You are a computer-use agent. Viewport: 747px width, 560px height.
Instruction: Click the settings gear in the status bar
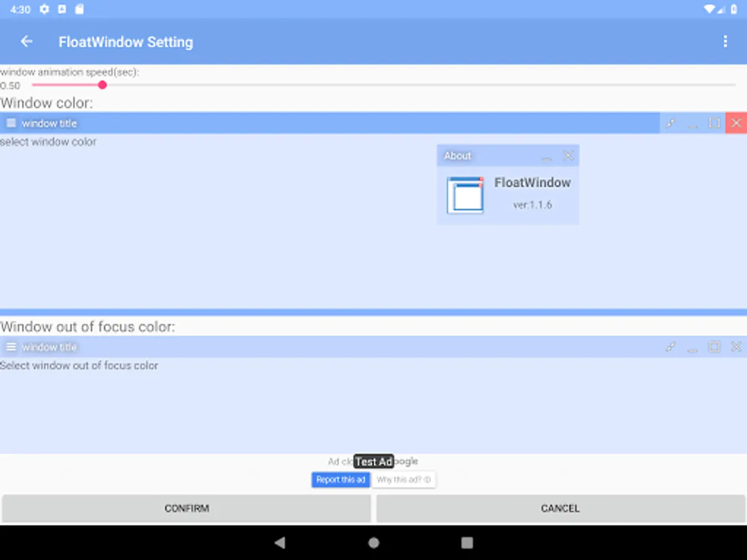[44, 9]
